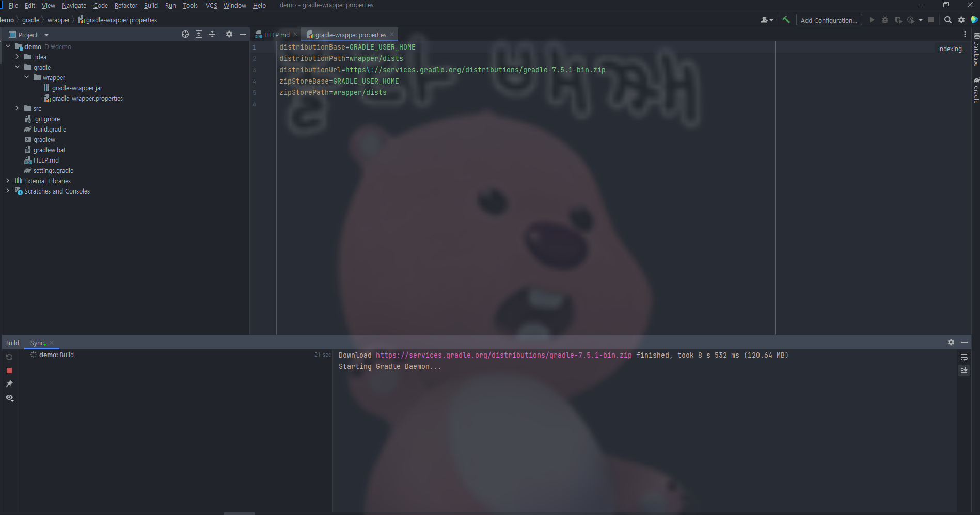Collapse the gradle folder
Viewport: 980px width, 515px height.
click(18, 67)
